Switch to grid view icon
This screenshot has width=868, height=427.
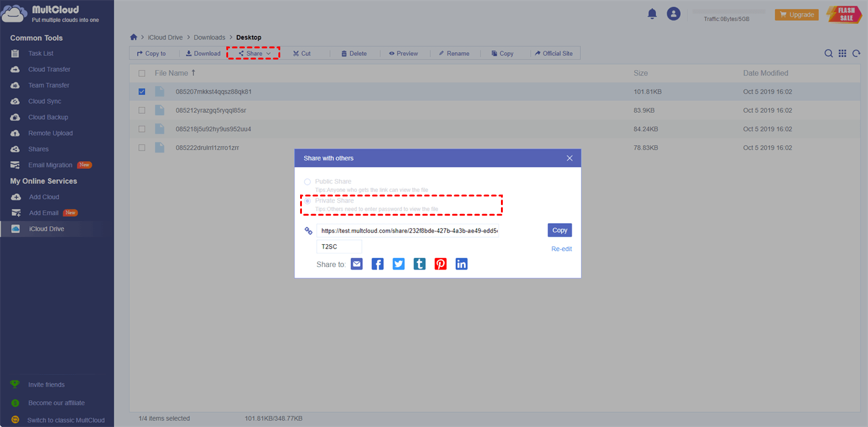(843, 53)
